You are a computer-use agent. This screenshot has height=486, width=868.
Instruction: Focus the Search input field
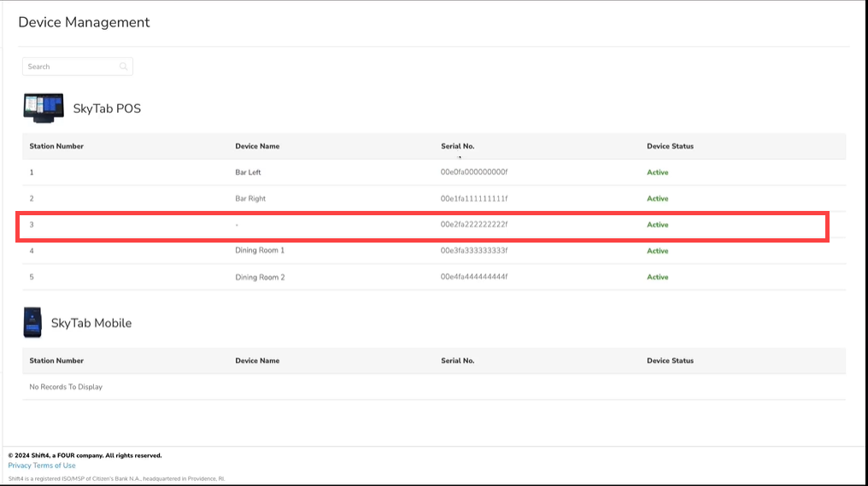72,67
